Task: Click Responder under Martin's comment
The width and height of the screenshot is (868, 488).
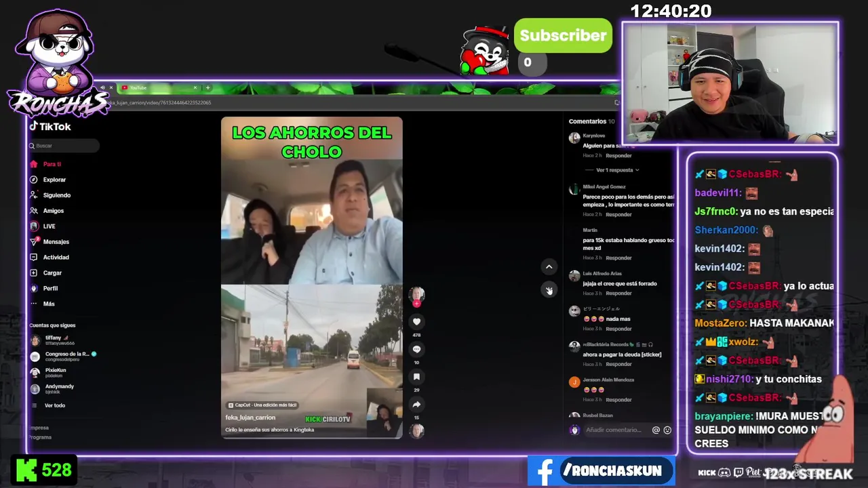Action: (x=618, y=258)
